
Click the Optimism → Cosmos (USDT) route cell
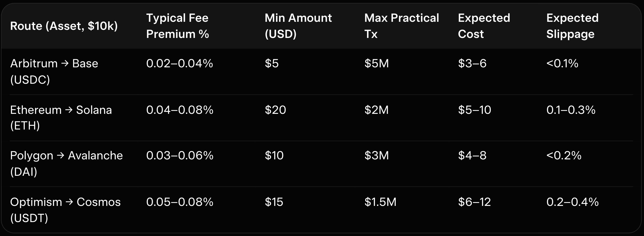[65, 210]
